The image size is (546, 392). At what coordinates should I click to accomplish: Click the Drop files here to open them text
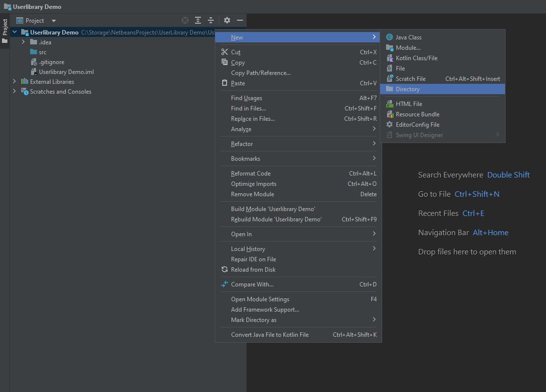(468, 252)
